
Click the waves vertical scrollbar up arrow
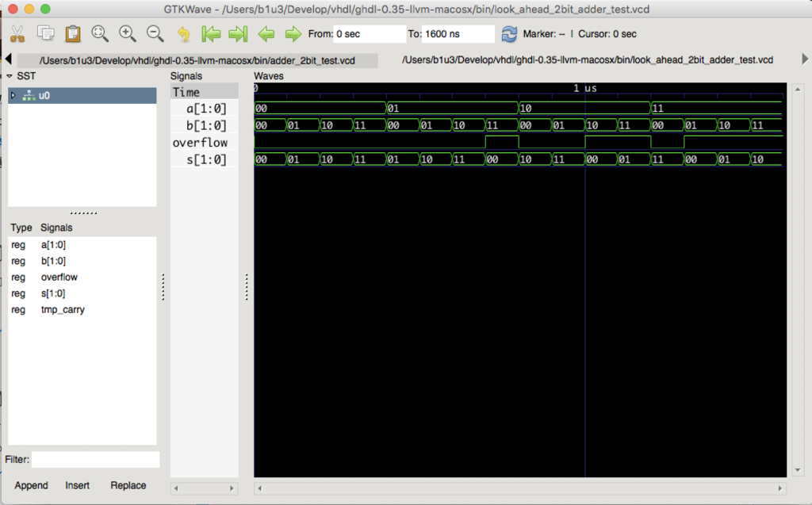click(x=798, y=89)
